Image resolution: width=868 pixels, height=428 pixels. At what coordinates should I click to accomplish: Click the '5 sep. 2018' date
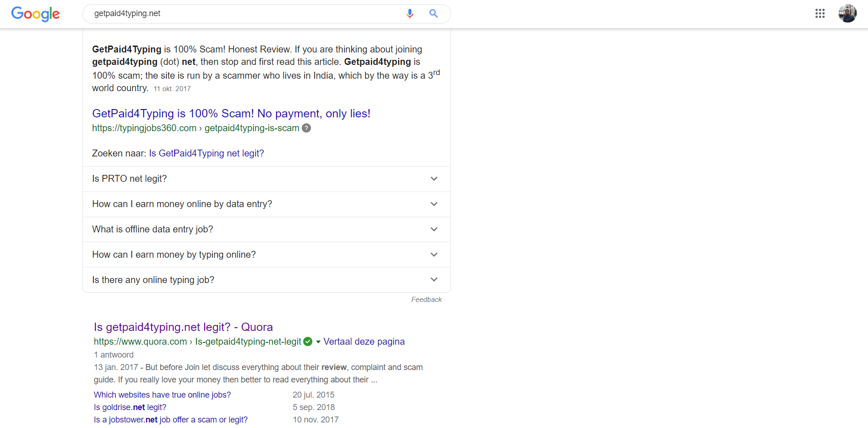(314, 407)
